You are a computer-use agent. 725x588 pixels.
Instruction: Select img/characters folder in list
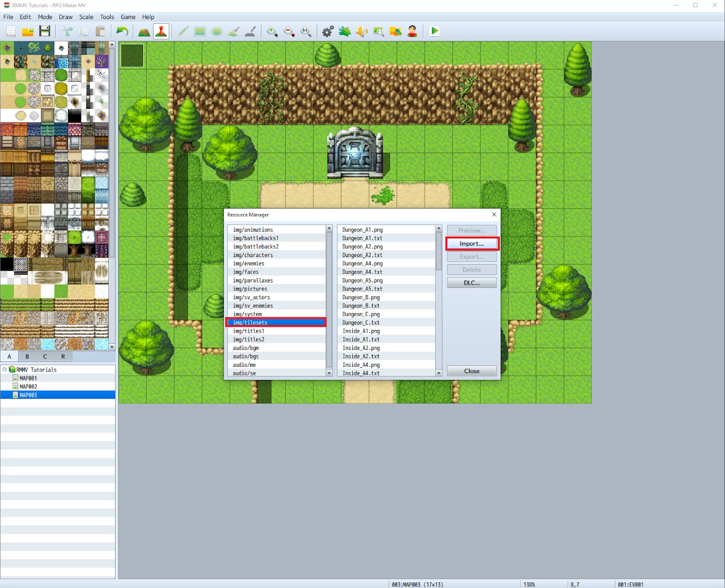pos(276,255)
